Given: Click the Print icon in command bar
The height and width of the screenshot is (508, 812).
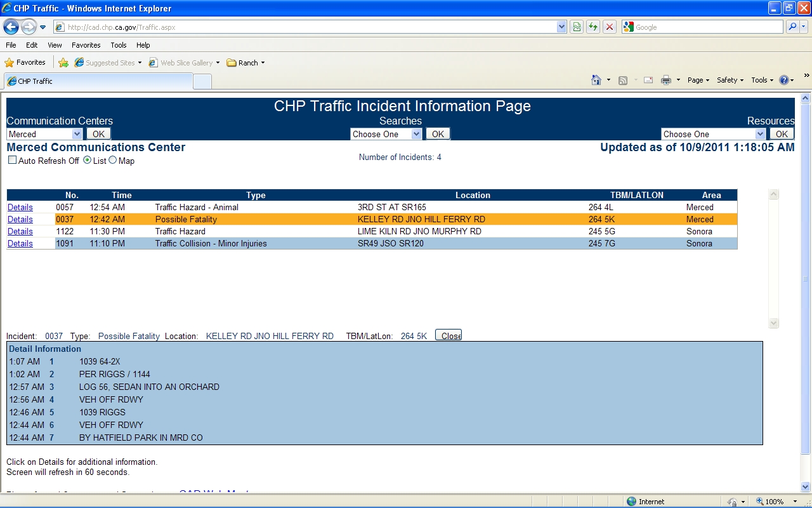Looking at the screenshot, I should pos(666,80).
